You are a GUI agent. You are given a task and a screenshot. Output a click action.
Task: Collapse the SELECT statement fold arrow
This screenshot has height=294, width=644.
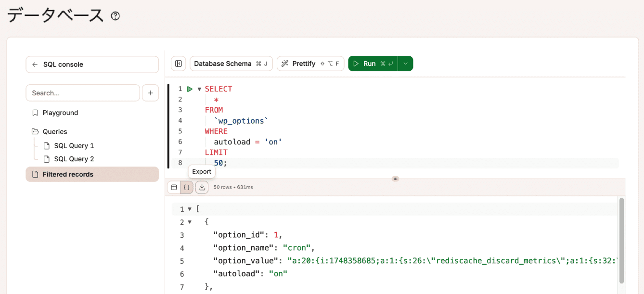coord(199,89)
